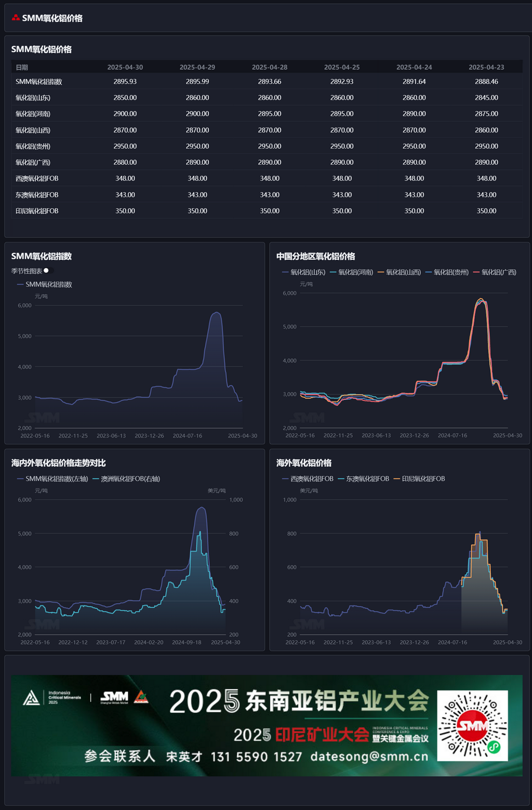Click the SMM Shanghai Metals Market logo in banner
The height and width of the screenshot is (810, 532).
pyautogui.click(x=114, y=698)
